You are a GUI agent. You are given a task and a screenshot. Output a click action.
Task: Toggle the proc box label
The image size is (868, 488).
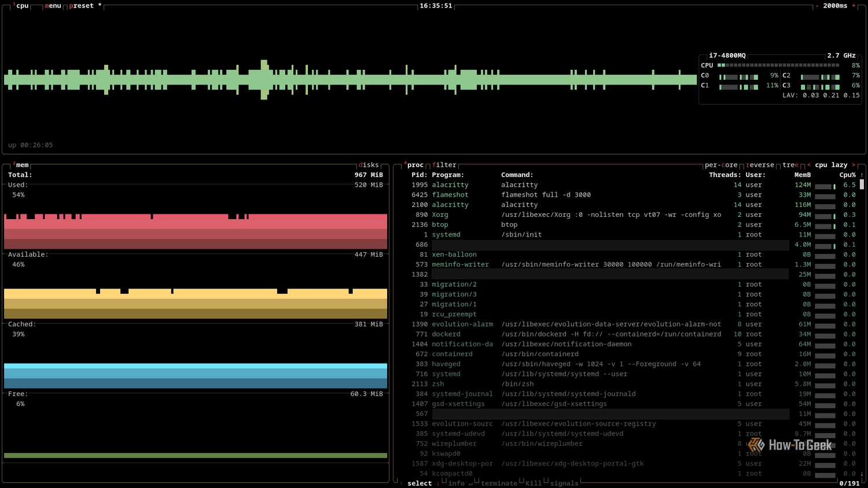coord(414,165)
